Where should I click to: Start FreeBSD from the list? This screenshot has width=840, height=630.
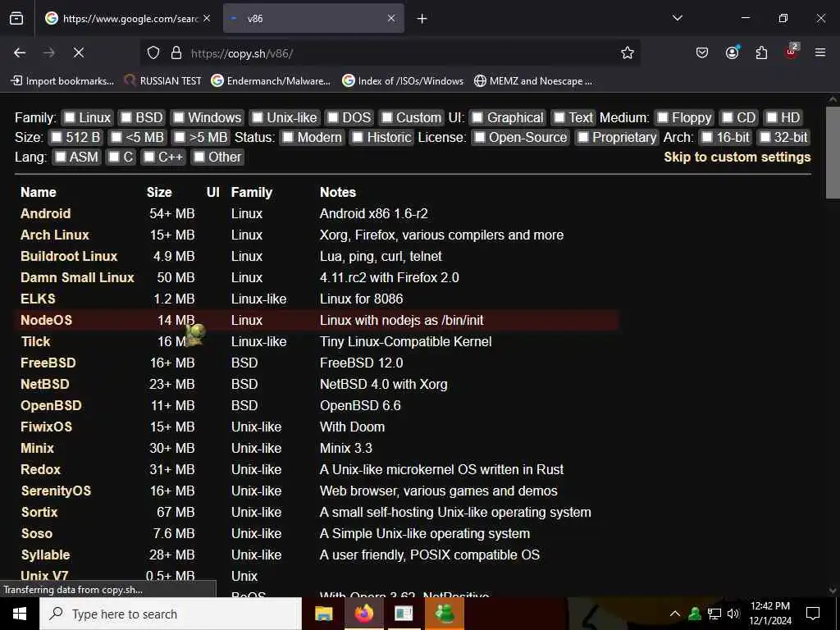click(x=48, y=363)
